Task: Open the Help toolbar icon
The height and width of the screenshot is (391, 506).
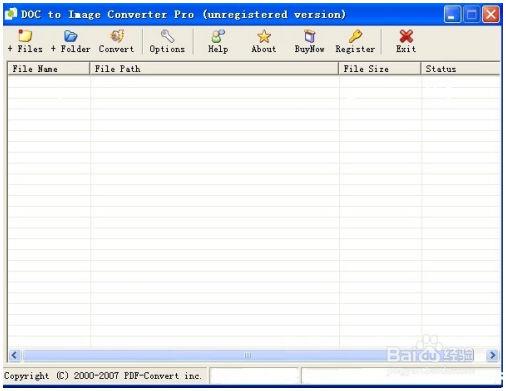Action: pos(218,36)
